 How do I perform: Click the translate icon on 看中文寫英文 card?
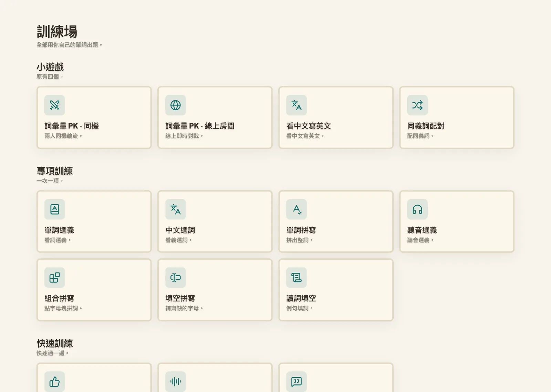(x=297, y=105)
